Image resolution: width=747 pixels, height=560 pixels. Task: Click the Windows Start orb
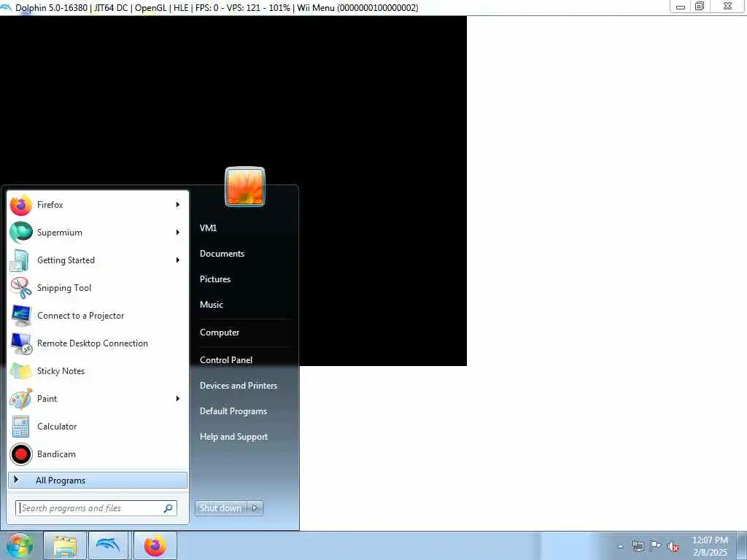(20, 545)
